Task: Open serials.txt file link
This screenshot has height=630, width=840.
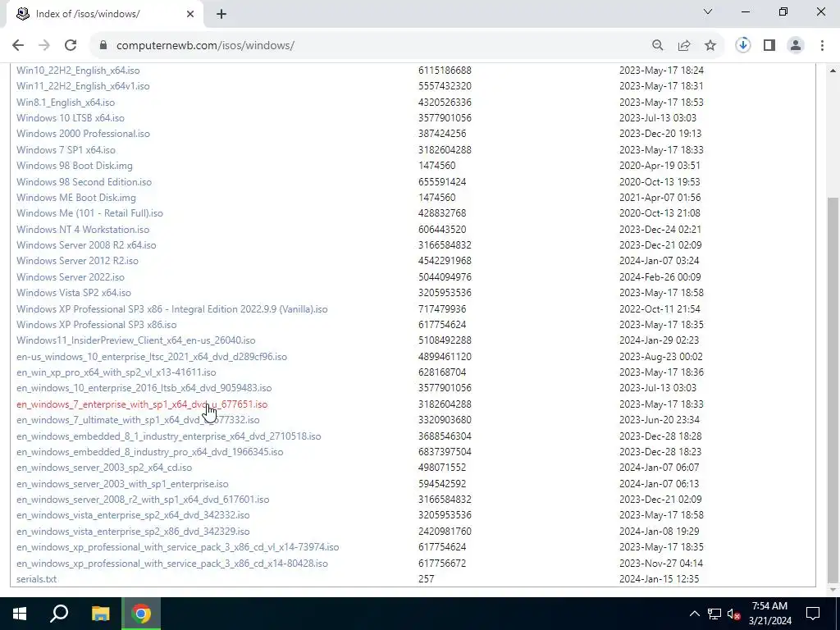Action: coord(36,579)
